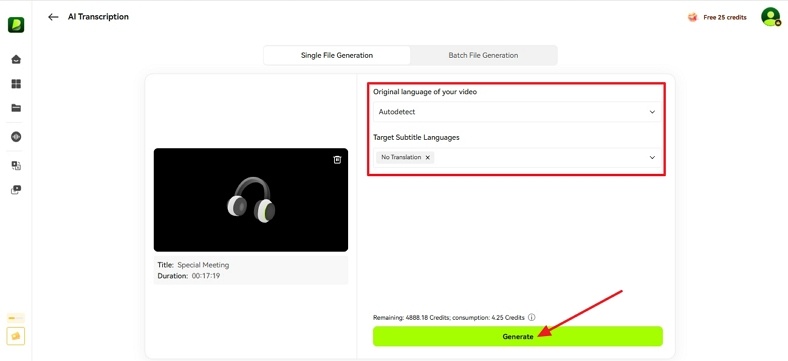This screenshot has width=788, height=361.
Task: Click the green app logo in sidebar
Action: pos(16,25)
